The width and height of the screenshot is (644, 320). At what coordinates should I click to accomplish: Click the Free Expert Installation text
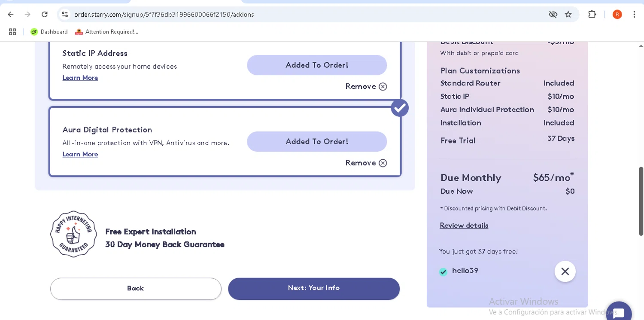[151, 232]
